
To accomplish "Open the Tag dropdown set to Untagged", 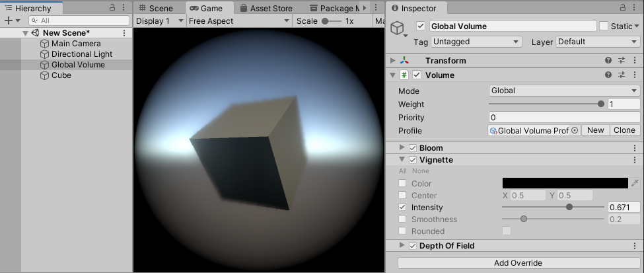I will 477,42.
